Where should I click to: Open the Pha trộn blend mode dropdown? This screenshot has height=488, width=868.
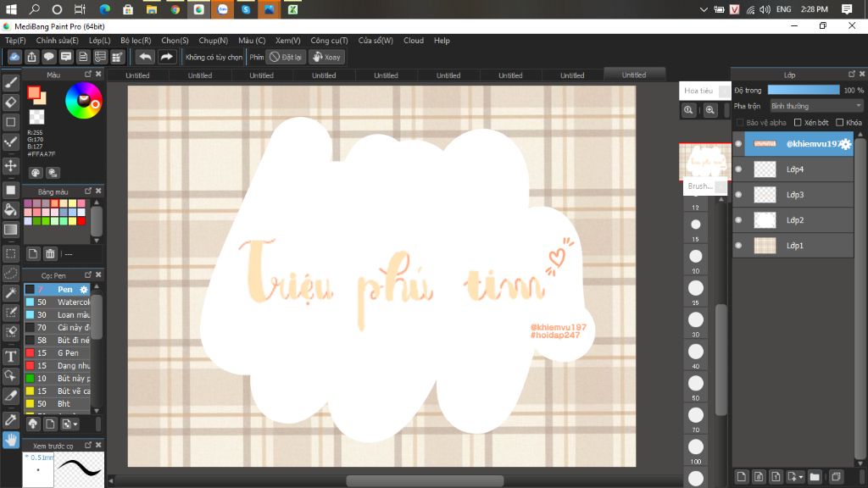point(816,106)
